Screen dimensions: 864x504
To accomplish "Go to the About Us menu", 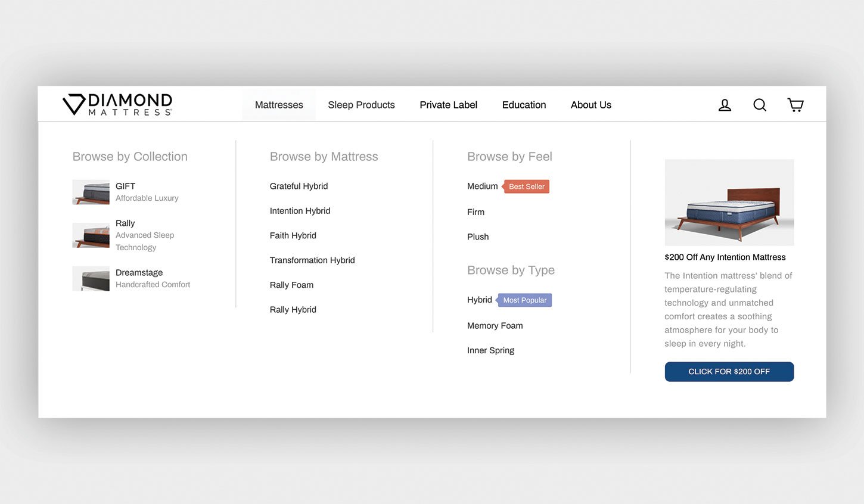I will tap(590, 105).
